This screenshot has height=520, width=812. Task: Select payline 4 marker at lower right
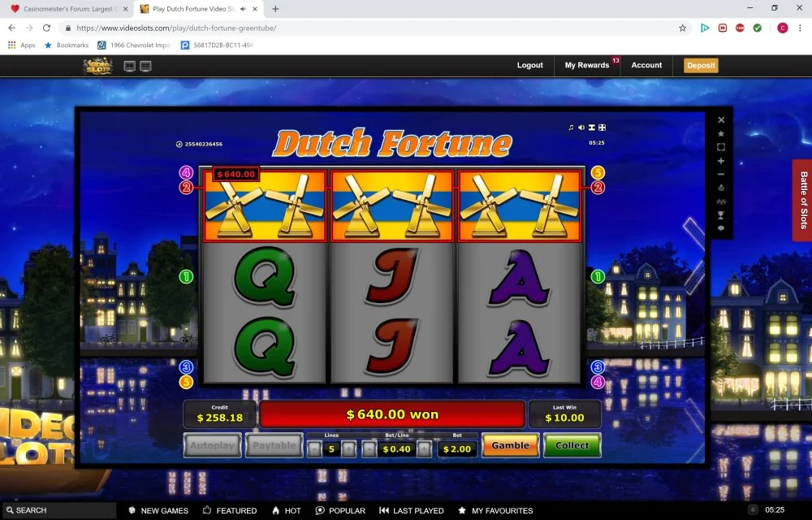[598, 382]
